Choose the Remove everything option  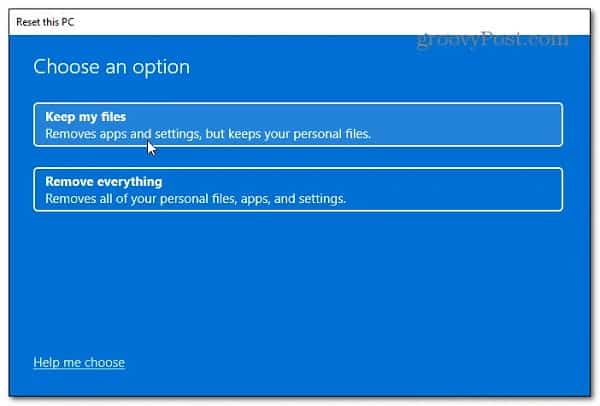tap(298, 190)
